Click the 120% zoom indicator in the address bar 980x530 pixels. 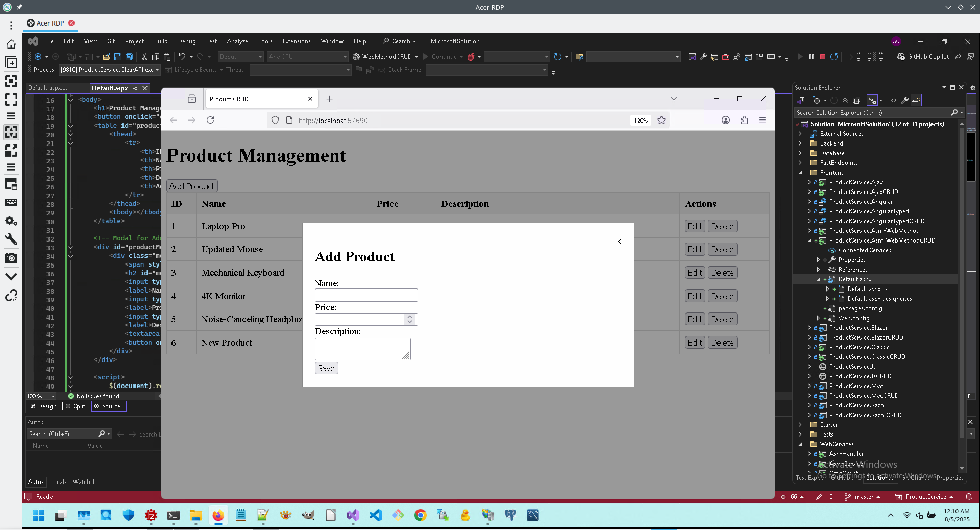coord(641,121)
